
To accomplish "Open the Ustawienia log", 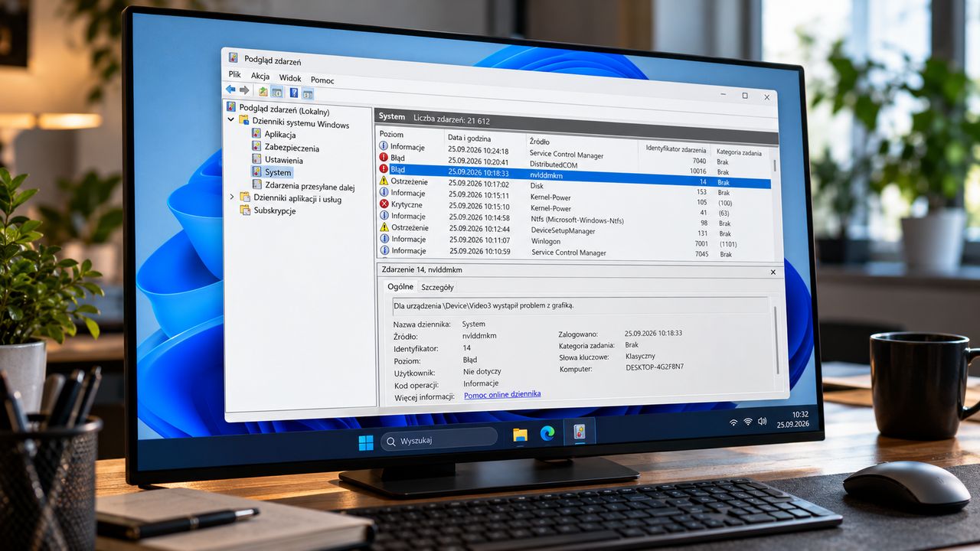I will pyautogui.click(x=277, y=160).
